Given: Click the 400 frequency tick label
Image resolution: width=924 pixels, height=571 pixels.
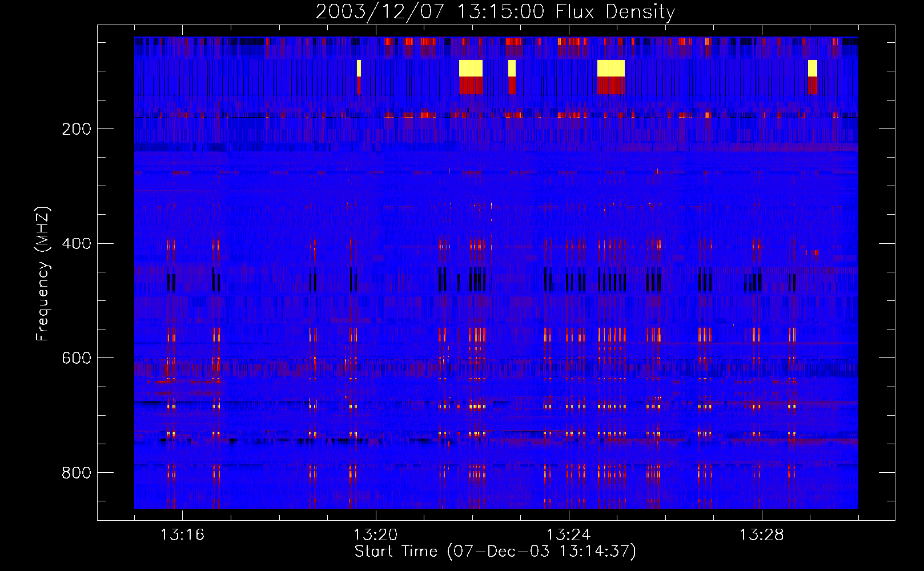Looking at the screenshot, I should pyautogui.click(x=76, y=244).
